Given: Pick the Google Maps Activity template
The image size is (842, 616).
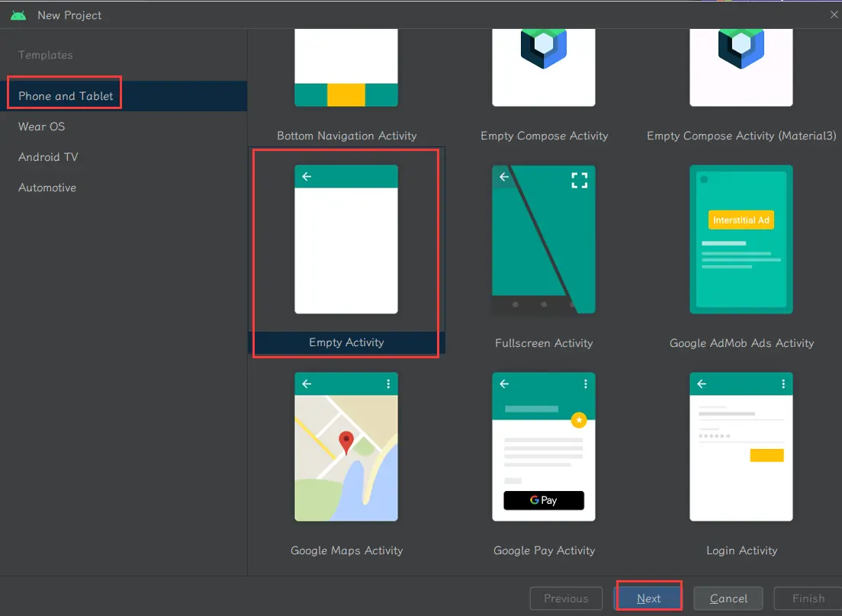Looking at the screenshot, I should (346, 447).
